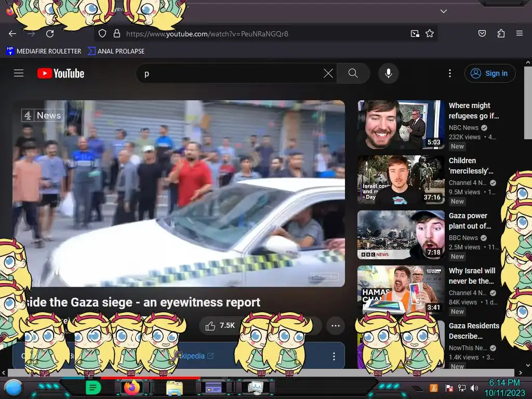Open the purple window app on taskbar

[214, 388]
